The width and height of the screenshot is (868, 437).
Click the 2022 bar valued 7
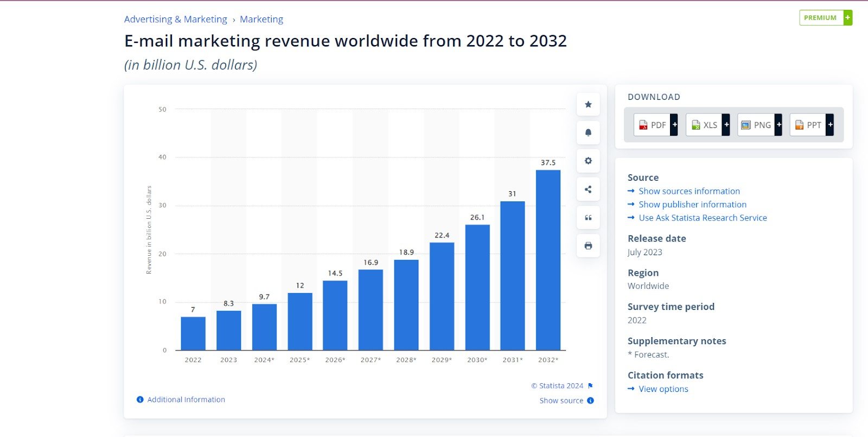click(193, 333)
